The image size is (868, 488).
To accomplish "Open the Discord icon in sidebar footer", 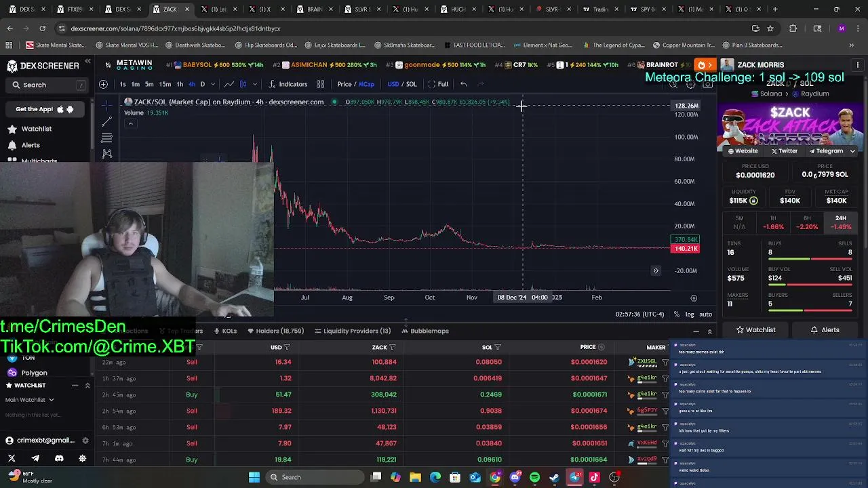I will (x=59, y=458).
